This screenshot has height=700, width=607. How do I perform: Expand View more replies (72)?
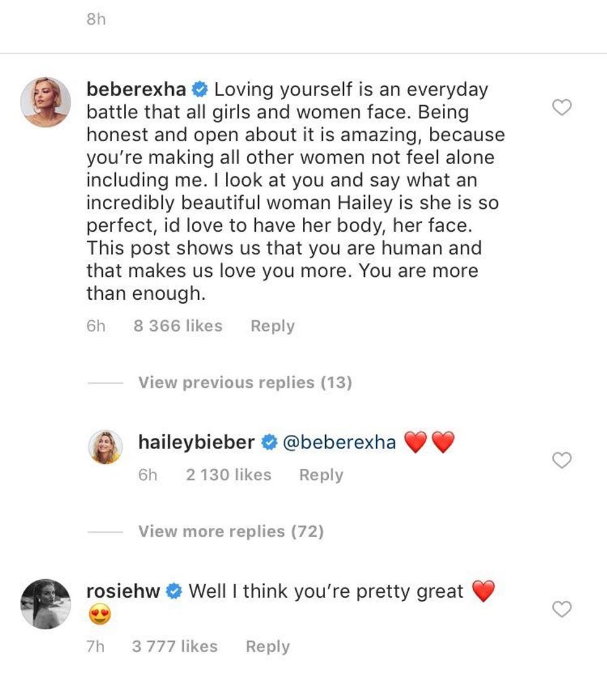230,531
